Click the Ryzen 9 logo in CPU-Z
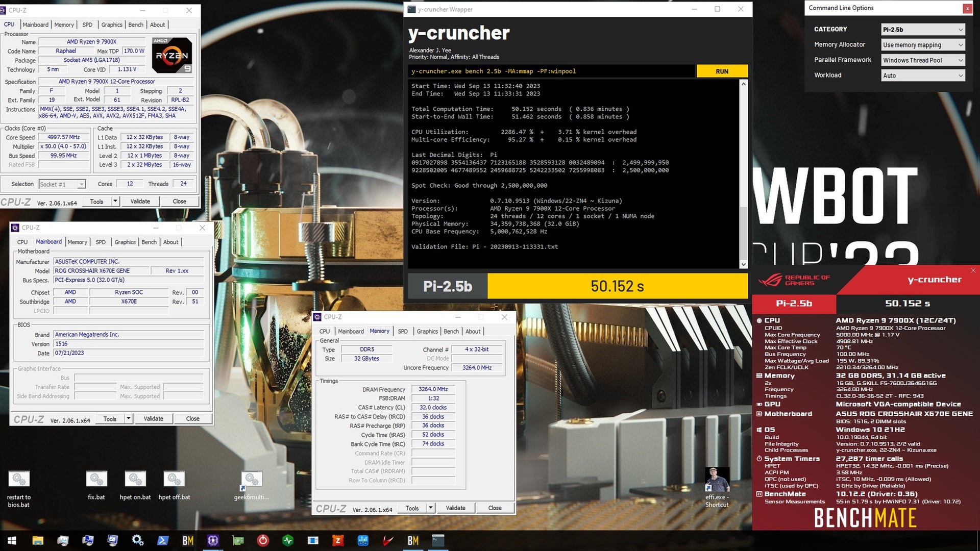This screenshot has width=980, height=551. coord(172,55)
